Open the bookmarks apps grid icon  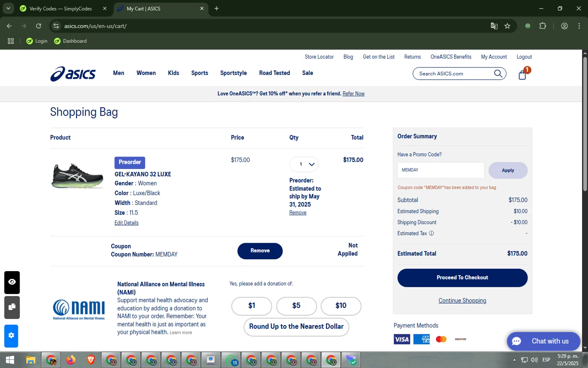pos(11,41)
